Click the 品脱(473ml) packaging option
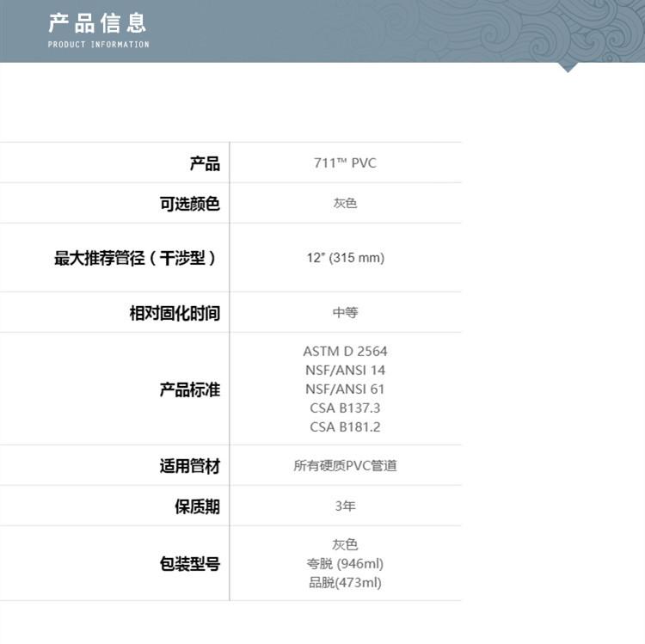The height and width of the screenshot is (644, 645). (x=345, y=583)
